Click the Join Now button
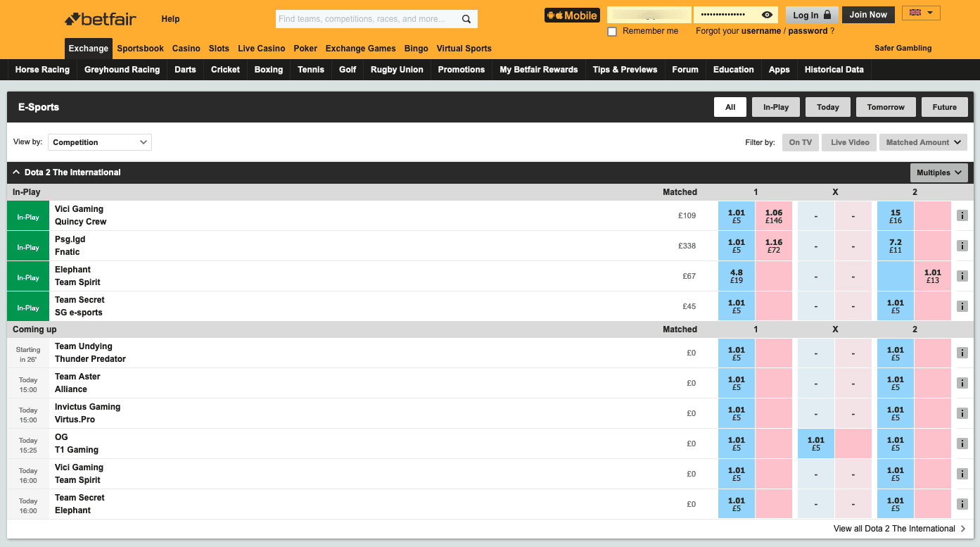 (868, 15)
